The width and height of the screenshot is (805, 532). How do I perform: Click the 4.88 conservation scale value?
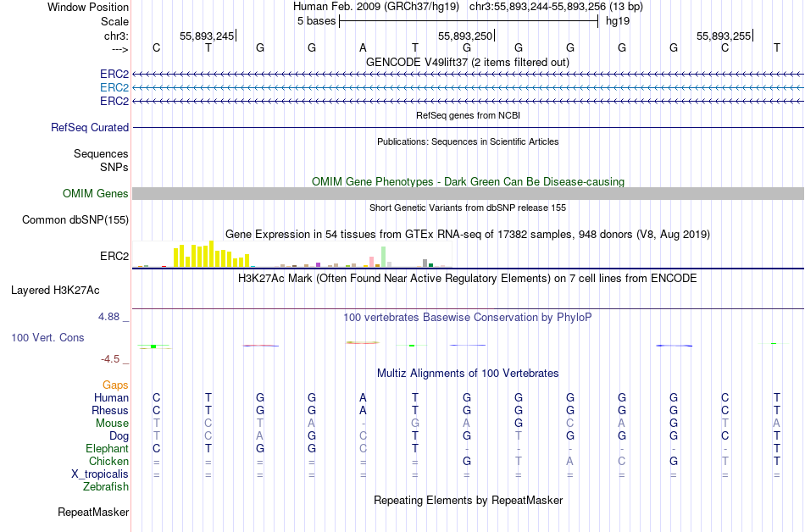point(108,317)
